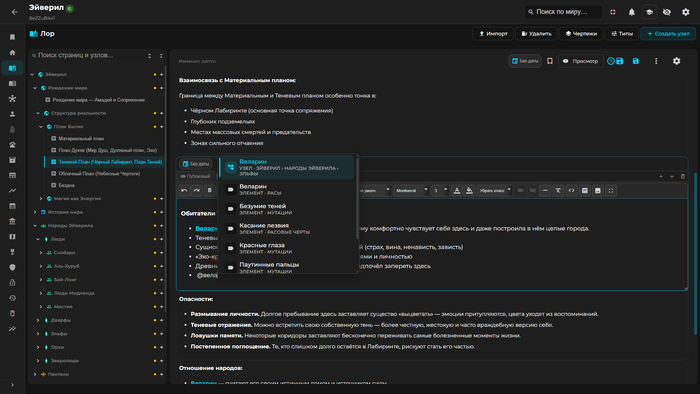Go back with the top-left arrow
The image size is (700, 394).
(x=15, y=12)
